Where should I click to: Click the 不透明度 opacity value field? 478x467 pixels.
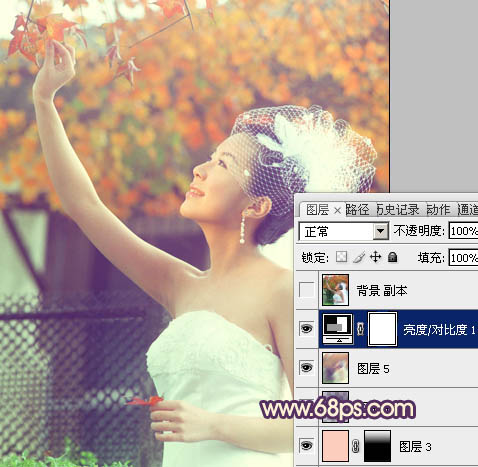(463, 231)
